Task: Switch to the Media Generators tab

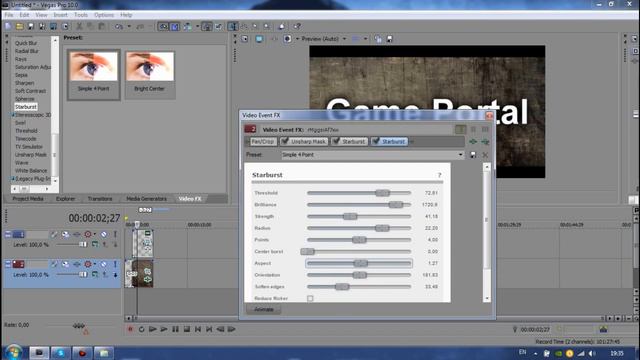Action: (147, 199)
